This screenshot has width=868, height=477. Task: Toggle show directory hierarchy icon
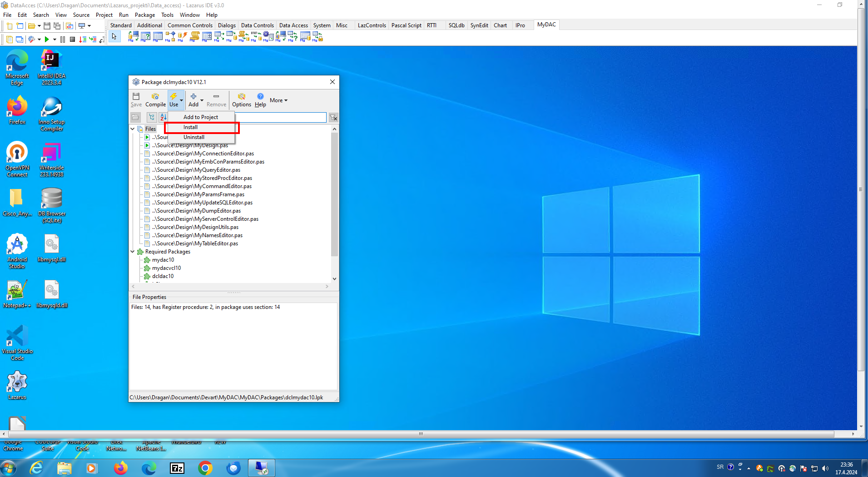point(152,117)
